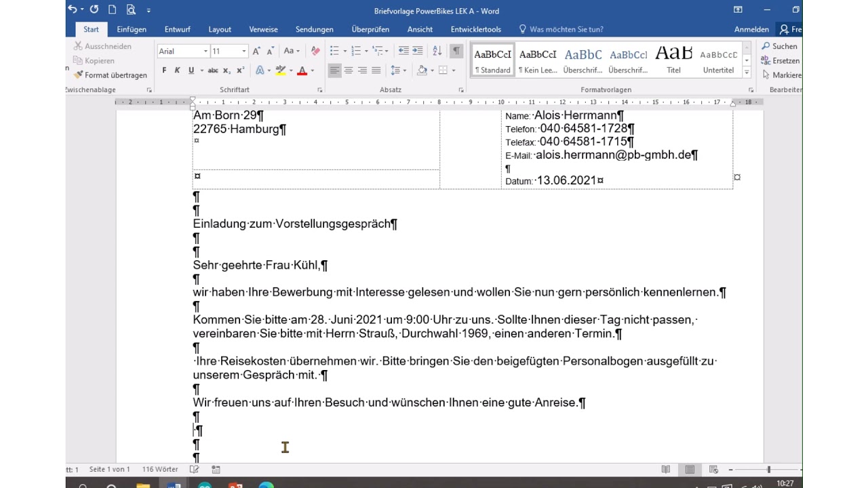
Task: Toggle underline formatting (U)
Action: [x=191, y=70]
